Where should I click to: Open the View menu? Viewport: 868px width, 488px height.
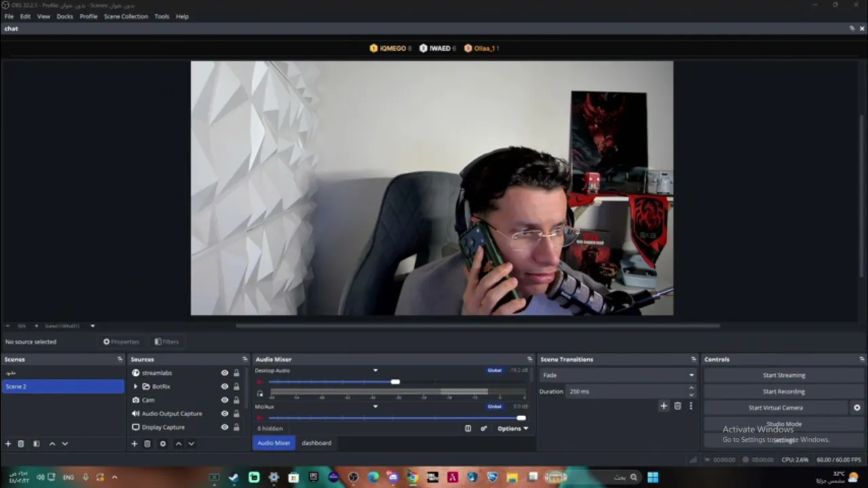tap(43, 16)
